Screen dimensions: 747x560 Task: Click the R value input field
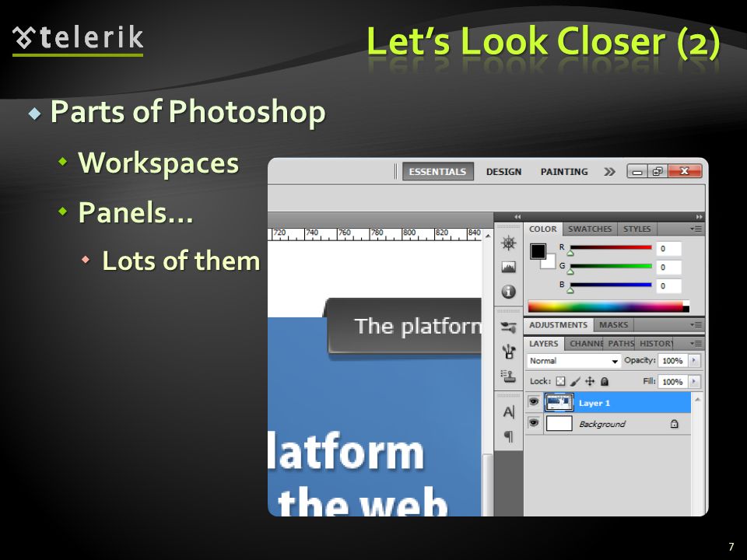pyautogui.click(x=669, y=249)
